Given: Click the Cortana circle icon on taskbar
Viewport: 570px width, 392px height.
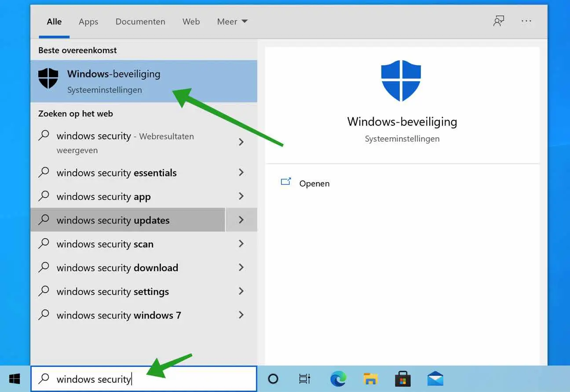Looking at the screenshot, I should [x=273, y=379].
